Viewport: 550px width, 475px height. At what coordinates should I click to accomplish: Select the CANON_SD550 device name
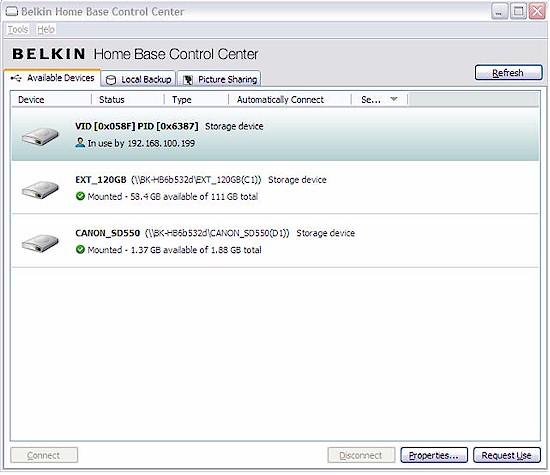click(x=107, y=233)
